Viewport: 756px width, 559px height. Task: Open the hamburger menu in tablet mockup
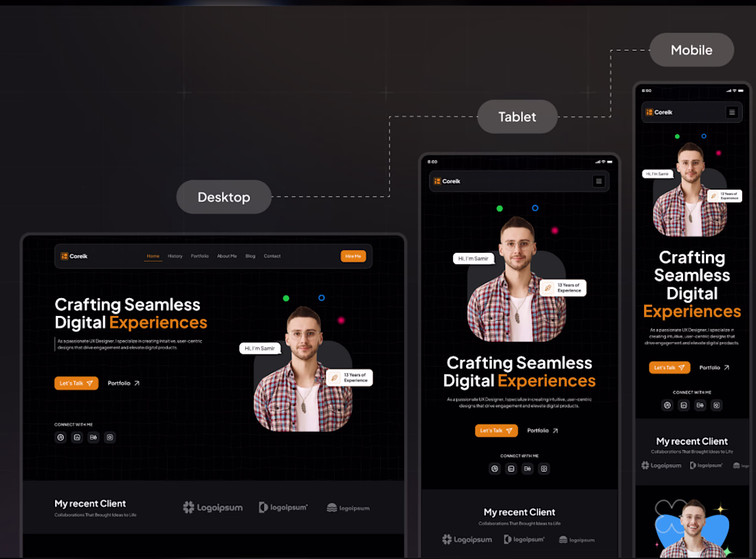[x=599, y=181]
